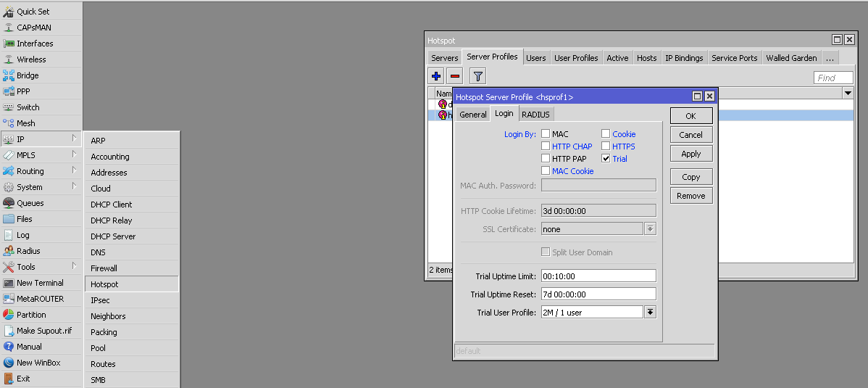Open the Queues sidebar item
This screenshot has width=868, height=388.
tap(30, 203)
